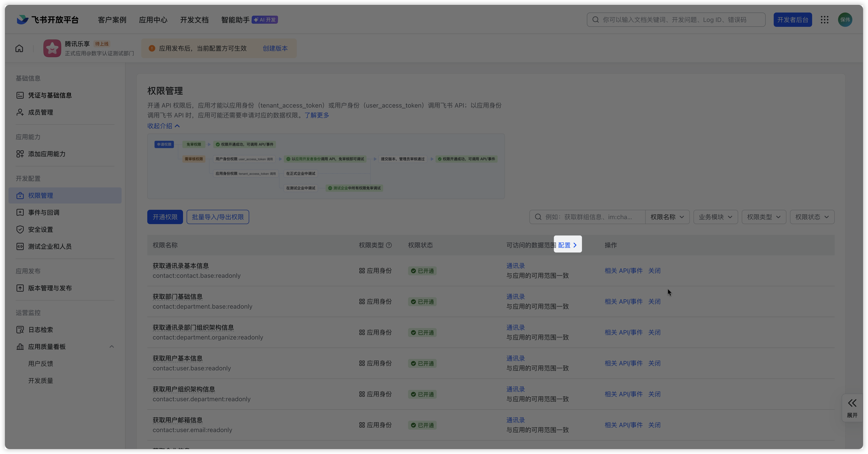Click the 创建版本 link in banner
The image size is (868, 454).
pos(275,48)
